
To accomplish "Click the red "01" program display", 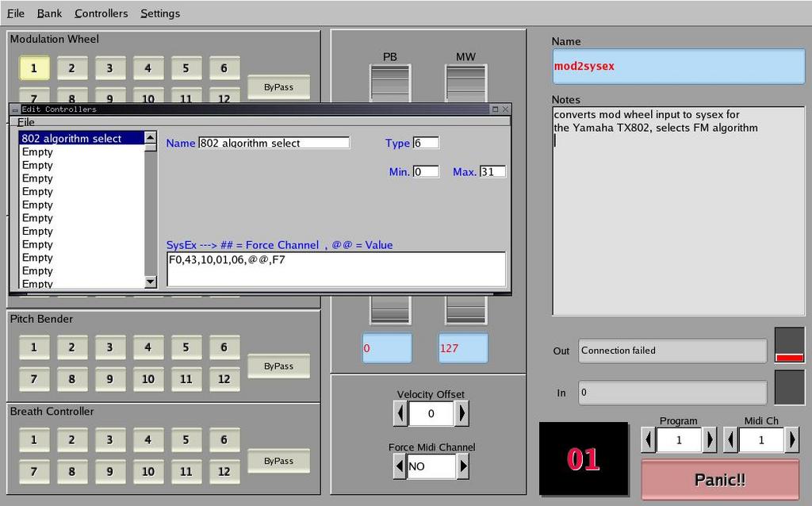I will point(584,458).
